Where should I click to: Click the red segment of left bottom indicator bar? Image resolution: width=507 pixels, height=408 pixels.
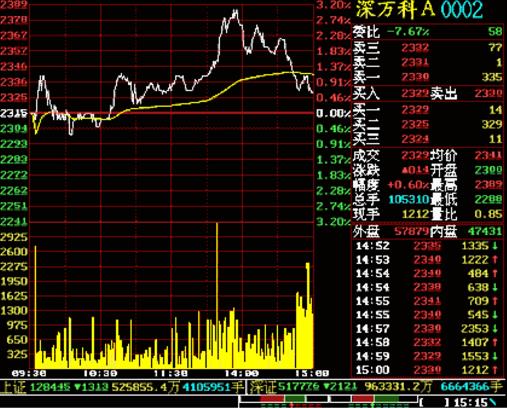(272, 399)
